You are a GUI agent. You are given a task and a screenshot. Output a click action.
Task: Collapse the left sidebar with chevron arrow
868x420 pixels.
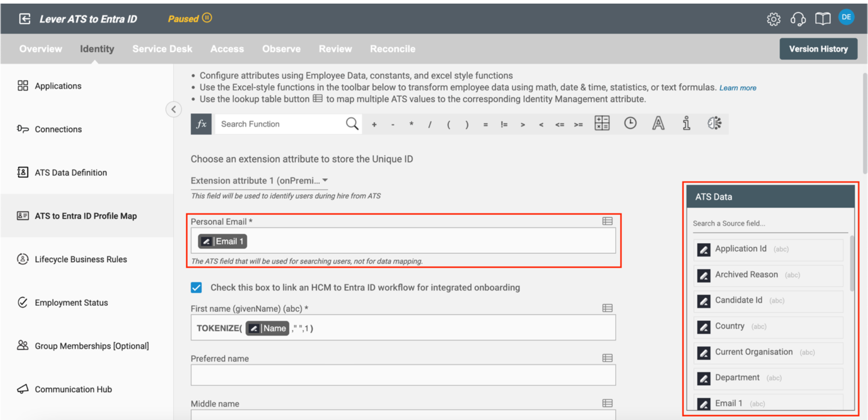click(x=174, y=109)
